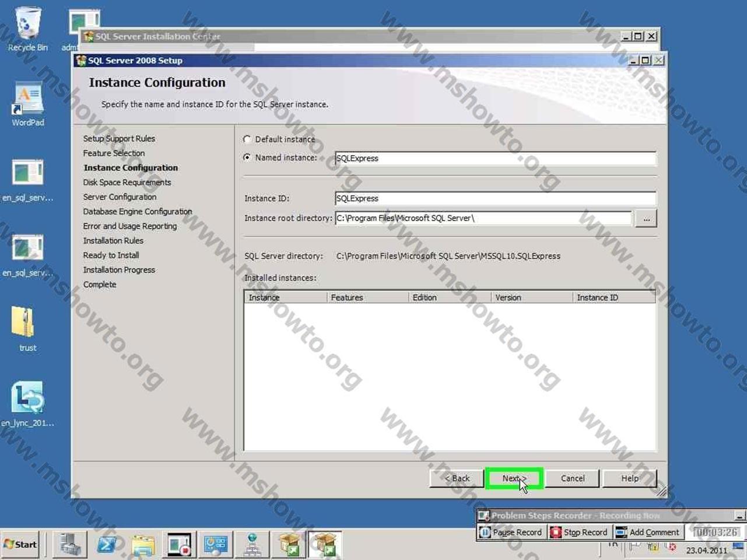The height and width of the screenshot is (560, 747).
Task: Click the red security alert tray icon
Action: [672, 547]
